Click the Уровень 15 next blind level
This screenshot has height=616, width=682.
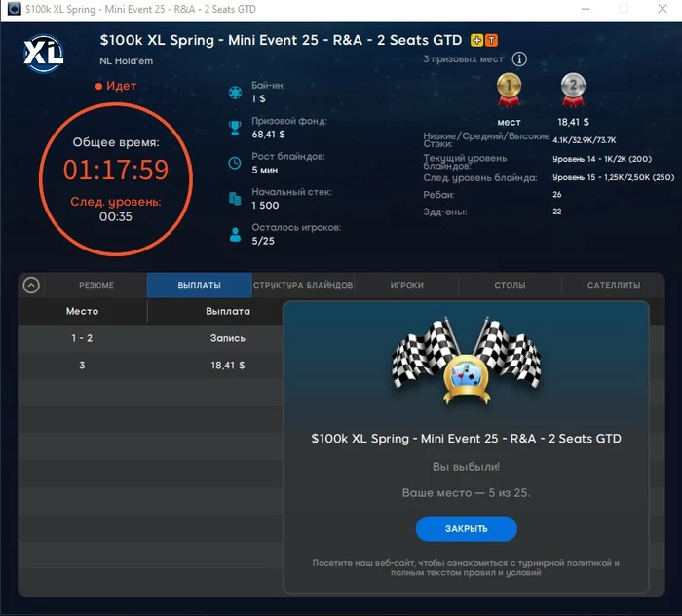coord(613,177)
